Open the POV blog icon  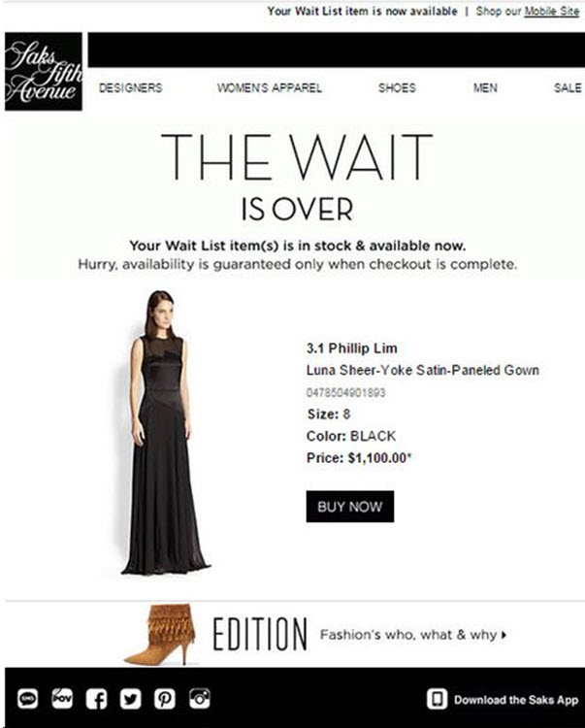coord(62,698)
